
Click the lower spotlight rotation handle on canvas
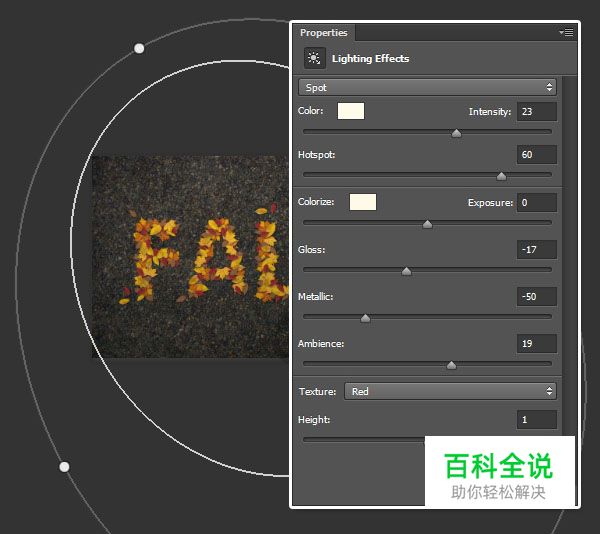coord(64,467)
